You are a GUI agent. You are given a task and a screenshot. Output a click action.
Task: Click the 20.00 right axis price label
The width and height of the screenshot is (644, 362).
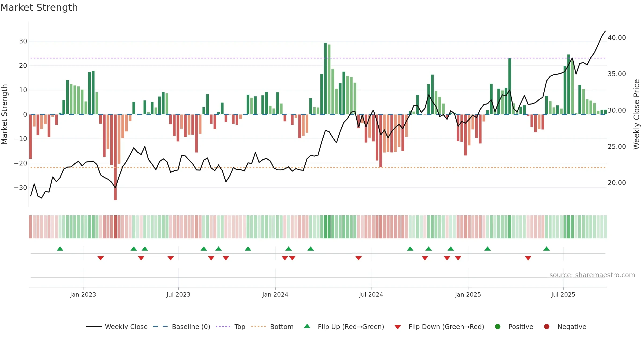(617, 183)
